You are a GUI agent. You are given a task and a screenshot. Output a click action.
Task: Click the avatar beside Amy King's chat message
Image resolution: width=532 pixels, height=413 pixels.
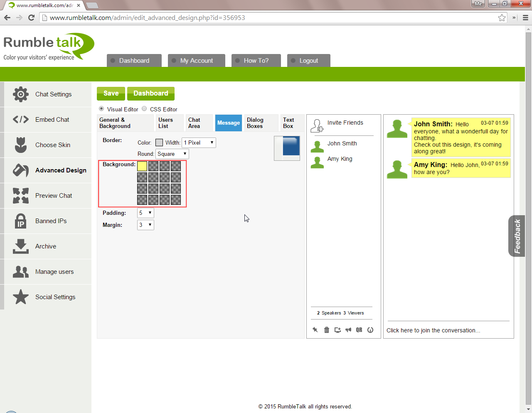pos(397,169)
